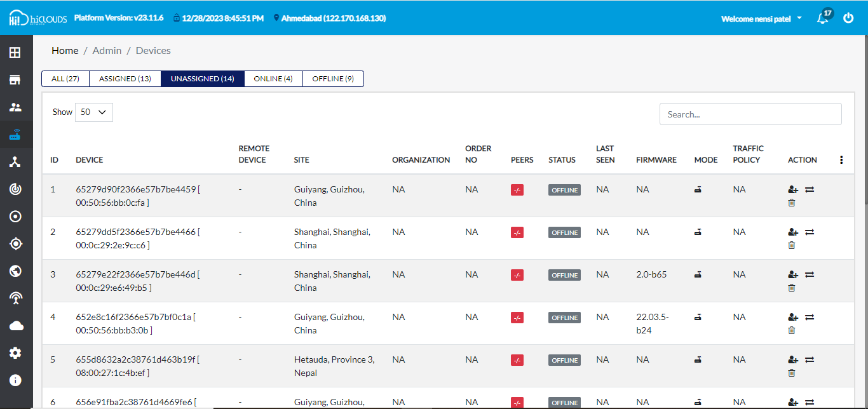The image size is (868, 409).
Task: Click the Admin breadcrumb
Action: pos(107,50)
